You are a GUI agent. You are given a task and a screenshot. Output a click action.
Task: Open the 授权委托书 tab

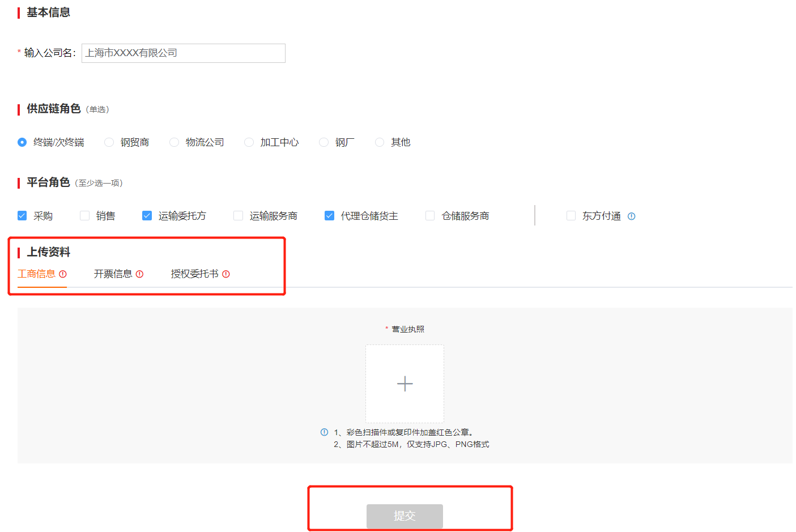194,274
